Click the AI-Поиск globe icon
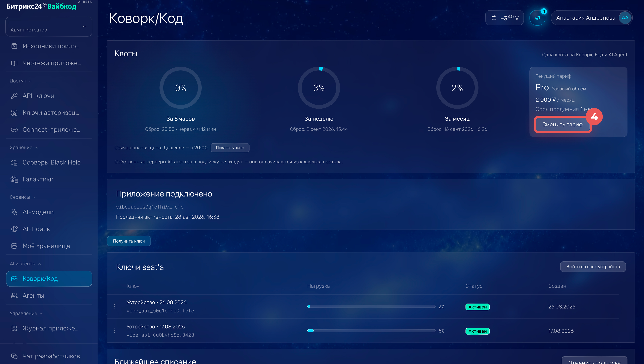The height and width of the screenshot is (364, 644). (x=14, y=229)
